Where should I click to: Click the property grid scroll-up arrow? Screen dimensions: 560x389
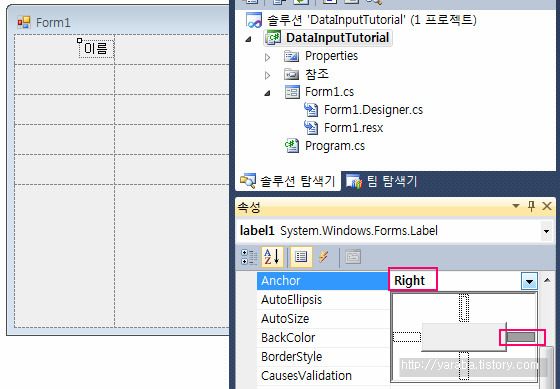pyautogui.click(x=547, y=280)
